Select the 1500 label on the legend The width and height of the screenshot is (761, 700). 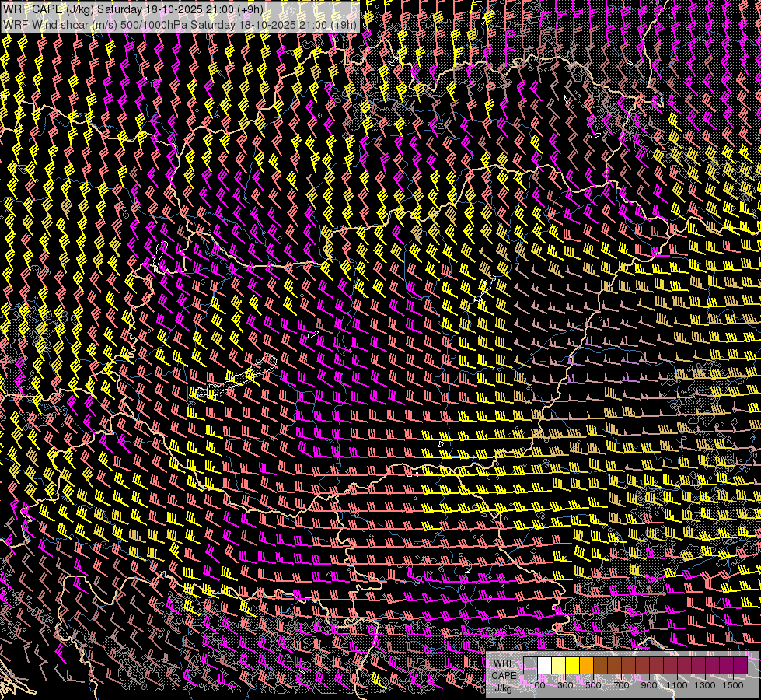[x=733, y=685]
